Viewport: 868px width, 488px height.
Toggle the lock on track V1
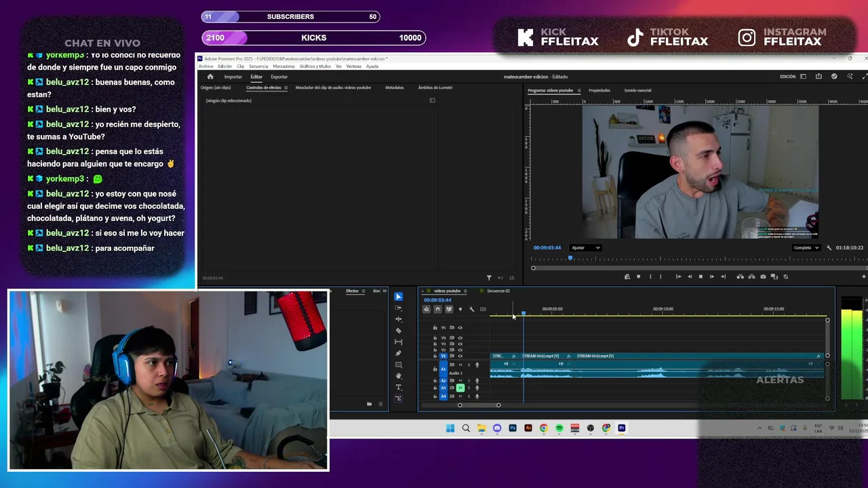435,356
